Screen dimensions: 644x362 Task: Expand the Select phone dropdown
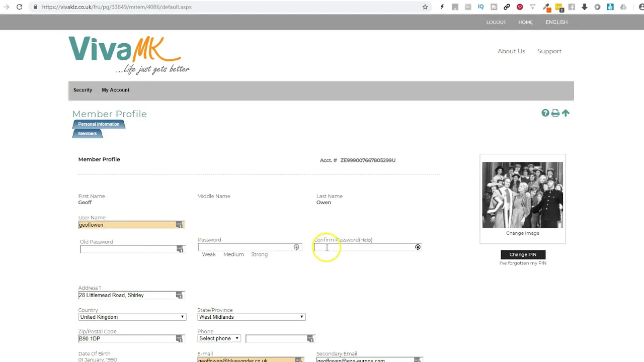219,338
